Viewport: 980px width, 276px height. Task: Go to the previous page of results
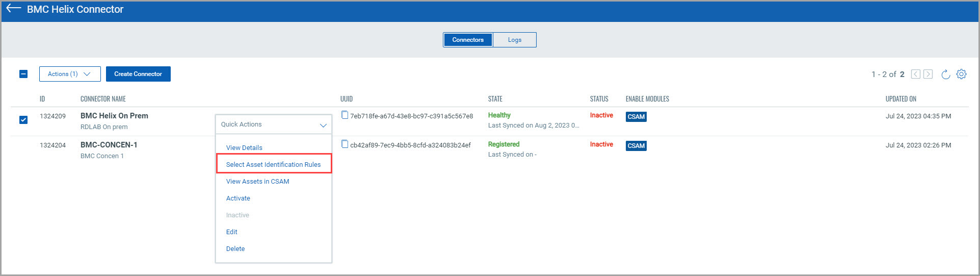pos(916,74)
